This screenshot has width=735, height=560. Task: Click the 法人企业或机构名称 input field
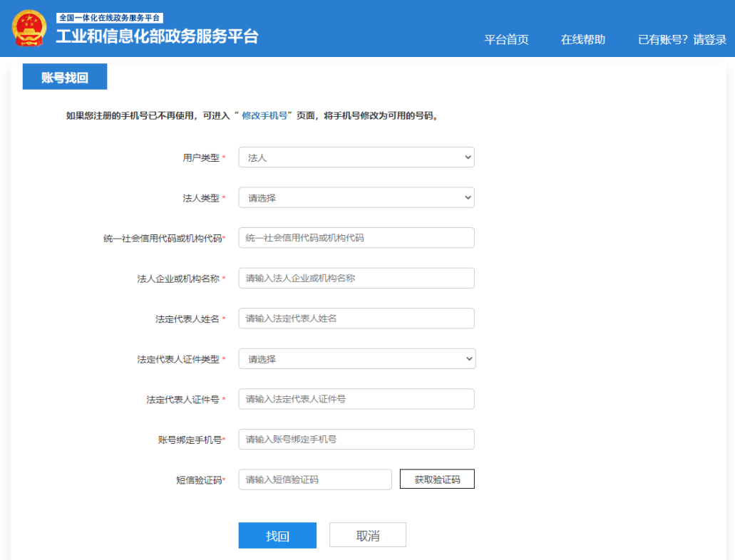click(356, 278)
